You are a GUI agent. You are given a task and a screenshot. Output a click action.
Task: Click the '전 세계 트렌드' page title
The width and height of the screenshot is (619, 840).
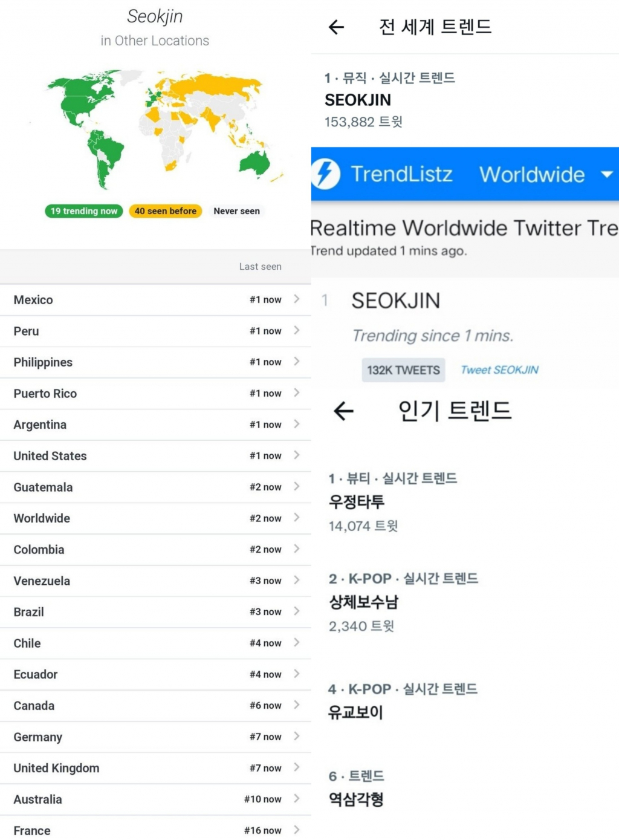tap(435, 27)
